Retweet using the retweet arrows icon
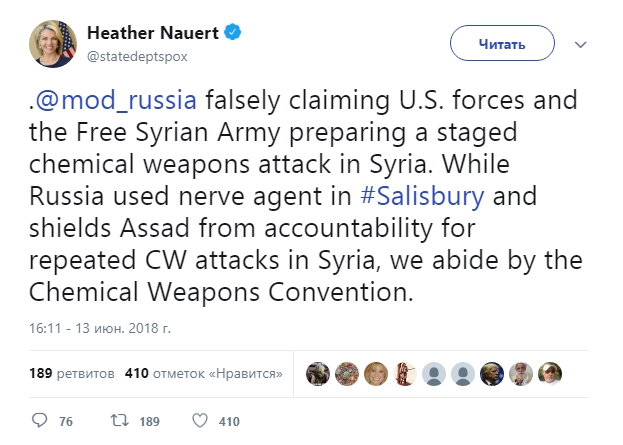The height and width of the screenshot is (445, 623). point(118,421)
